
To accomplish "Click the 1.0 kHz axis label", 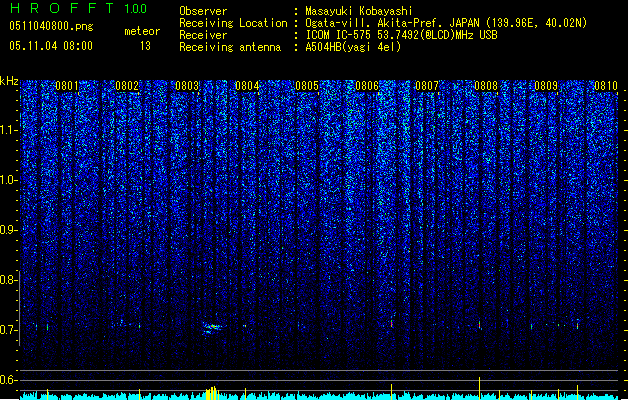I will [x=9, y=180].
